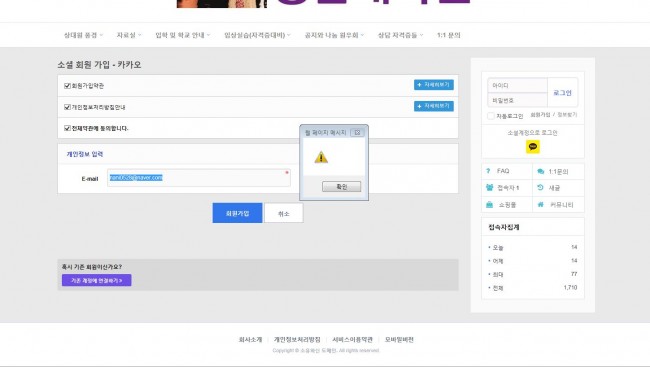Expand the 입학 및 학교 안내 menu
The height and width of the screenshot is (367, 650).
coord(183,35)
